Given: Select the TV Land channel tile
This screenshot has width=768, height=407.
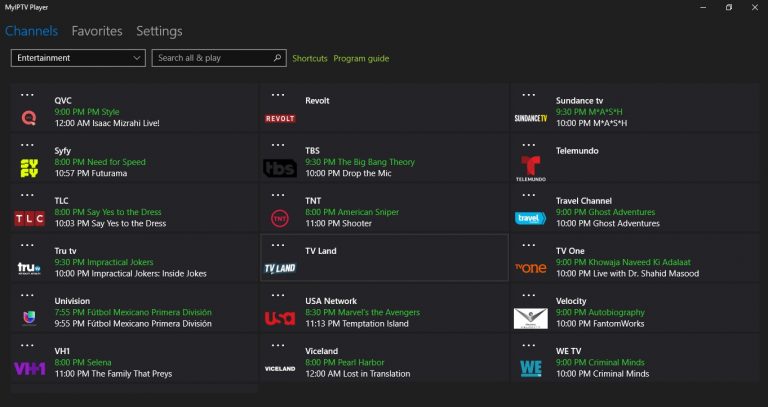Looking at the screenshot, I should pyautogui.click(x=384, y=258).
